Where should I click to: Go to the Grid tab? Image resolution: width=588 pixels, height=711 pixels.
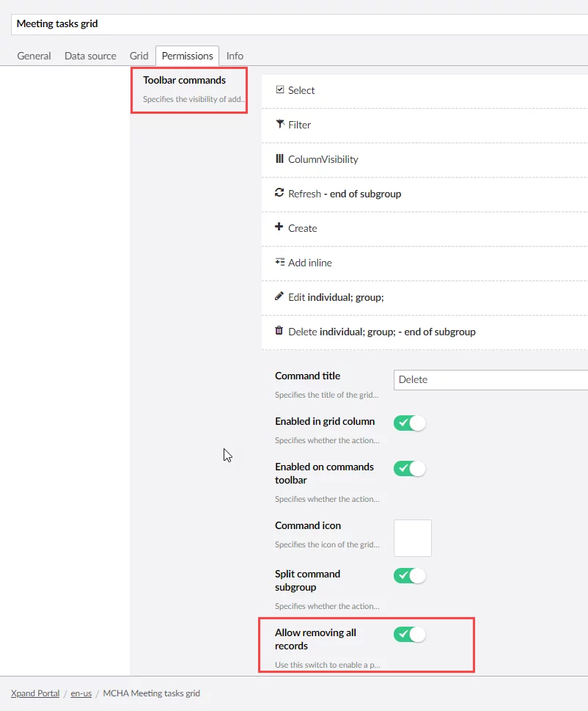click(139, 56)
